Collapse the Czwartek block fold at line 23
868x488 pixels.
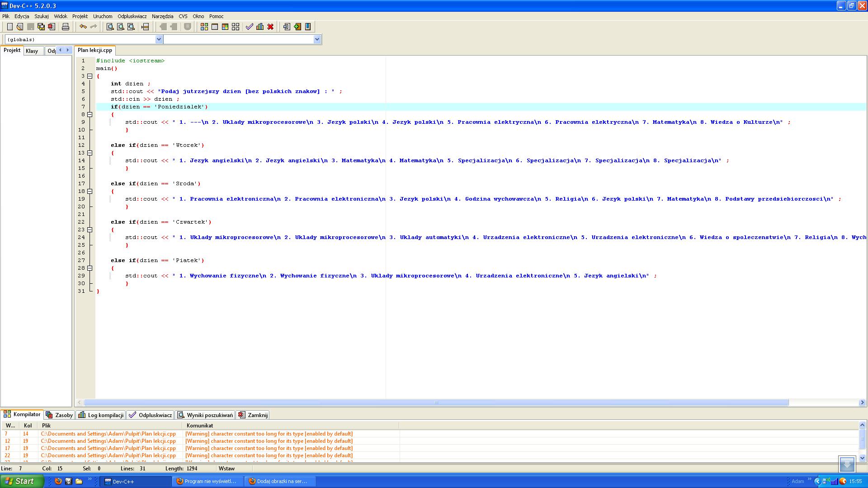click(x=90, y=230)
